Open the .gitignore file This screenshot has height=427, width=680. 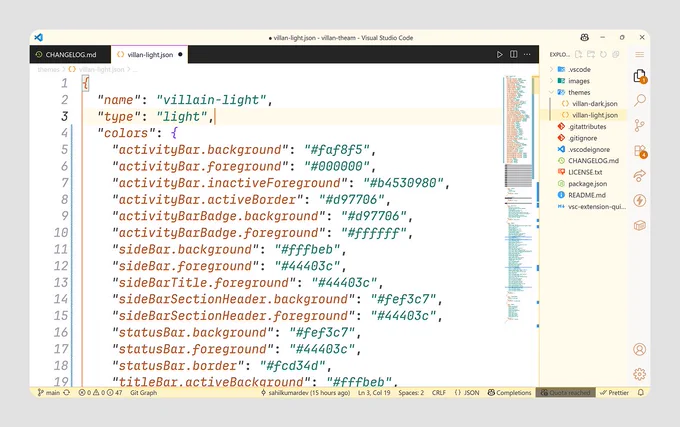(584, 138)
